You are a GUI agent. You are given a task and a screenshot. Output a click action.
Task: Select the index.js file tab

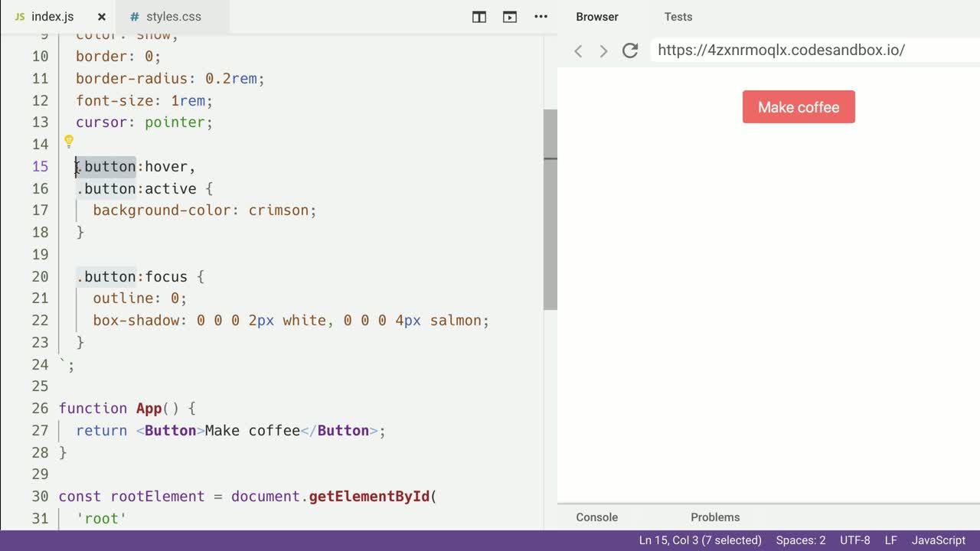(x=52, y=17)
